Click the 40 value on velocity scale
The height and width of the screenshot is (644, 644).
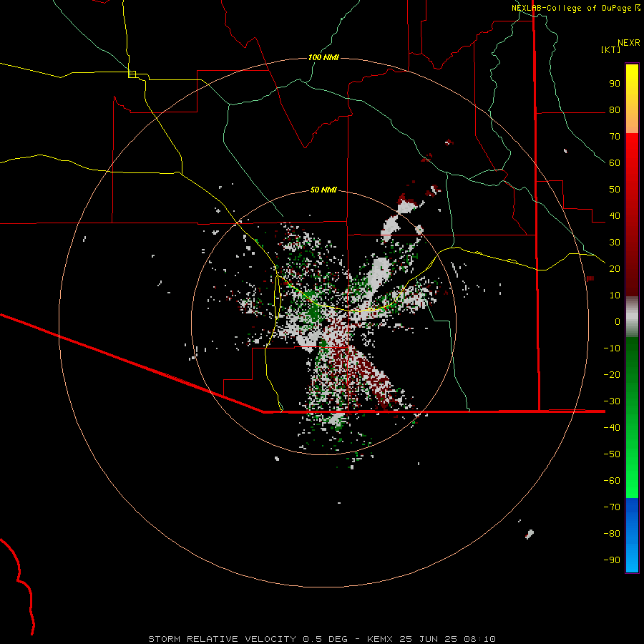[x=615, y=215]
